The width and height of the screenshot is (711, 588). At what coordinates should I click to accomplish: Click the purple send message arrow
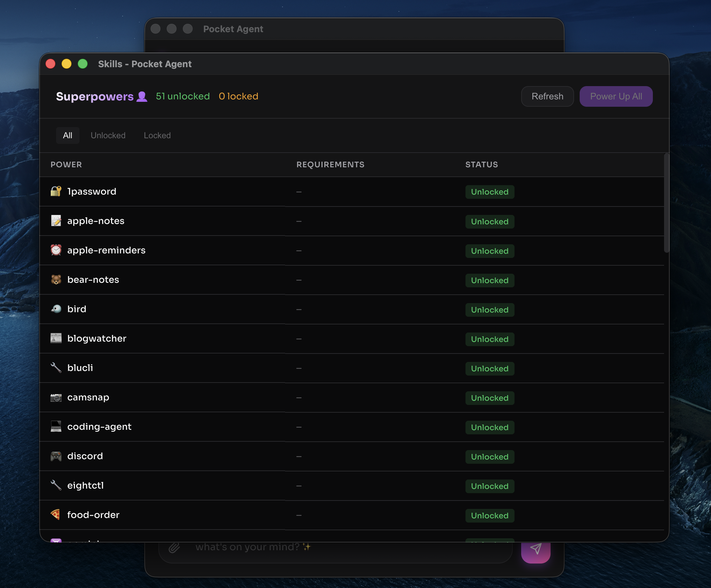click(x=536, y=549)
